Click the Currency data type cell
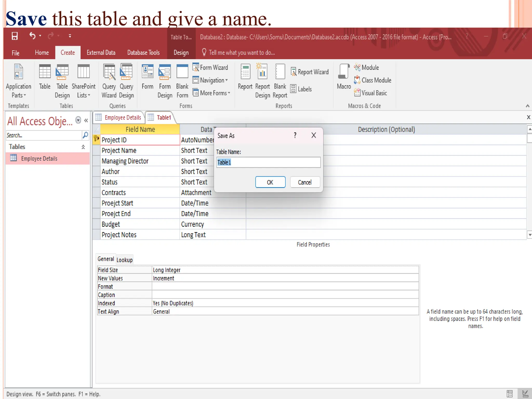The height and width of the screenshot is (399, 532). (213, 224)
